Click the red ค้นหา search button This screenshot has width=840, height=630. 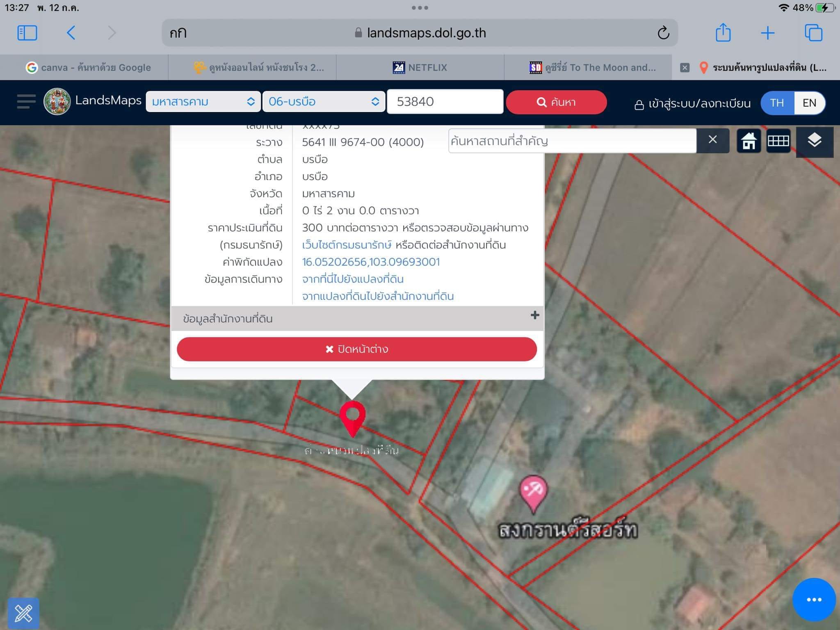[556, 102]
